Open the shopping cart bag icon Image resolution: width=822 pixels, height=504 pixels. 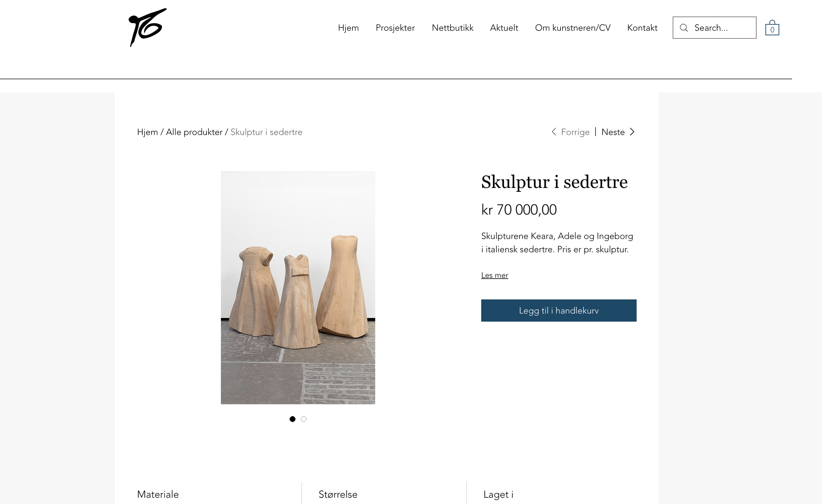[772, 28]
